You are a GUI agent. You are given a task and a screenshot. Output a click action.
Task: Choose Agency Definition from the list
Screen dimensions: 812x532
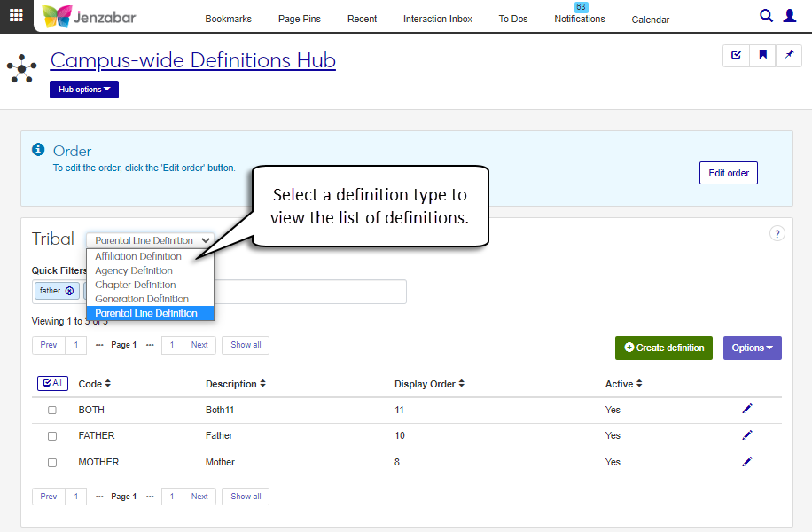point(134,270)
